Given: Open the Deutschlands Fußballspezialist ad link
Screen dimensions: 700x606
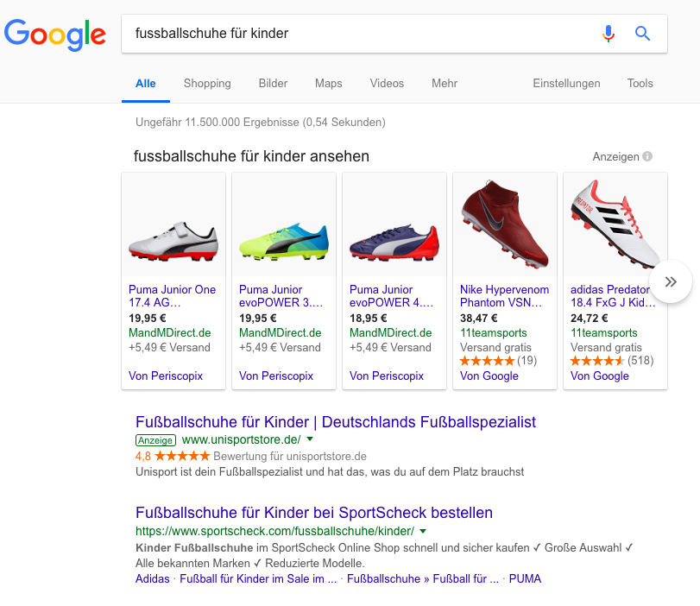Looking at the screenshot, I should (336, 422).
